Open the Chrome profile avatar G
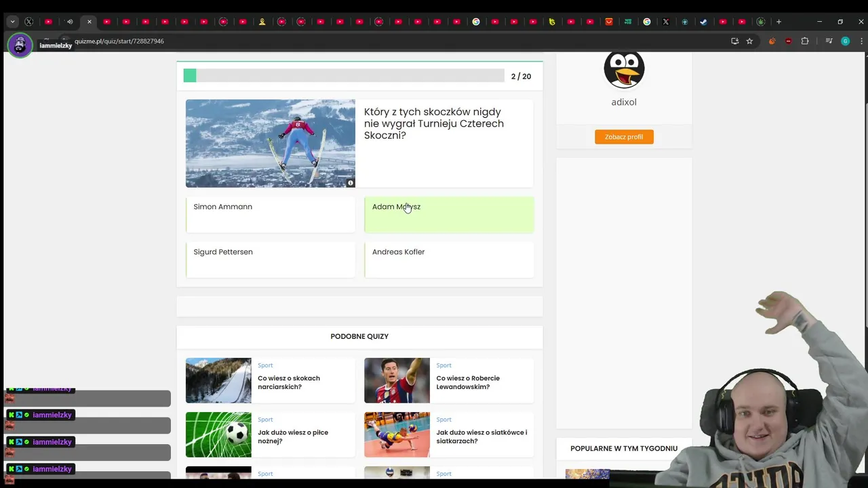The height and width of the screenshot is (488, 868). (845, 41)
